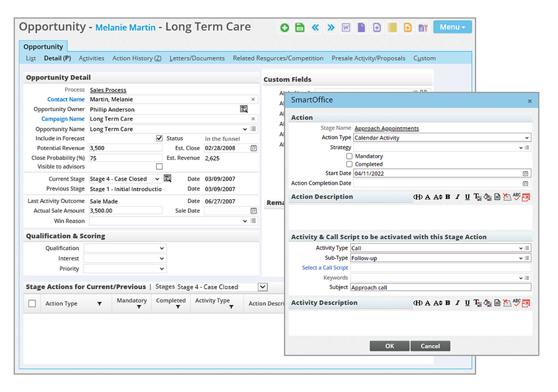Expand the Opportunity Name dropdown
The height and width of the screenshot is (392, 558).
coord(245,129)
